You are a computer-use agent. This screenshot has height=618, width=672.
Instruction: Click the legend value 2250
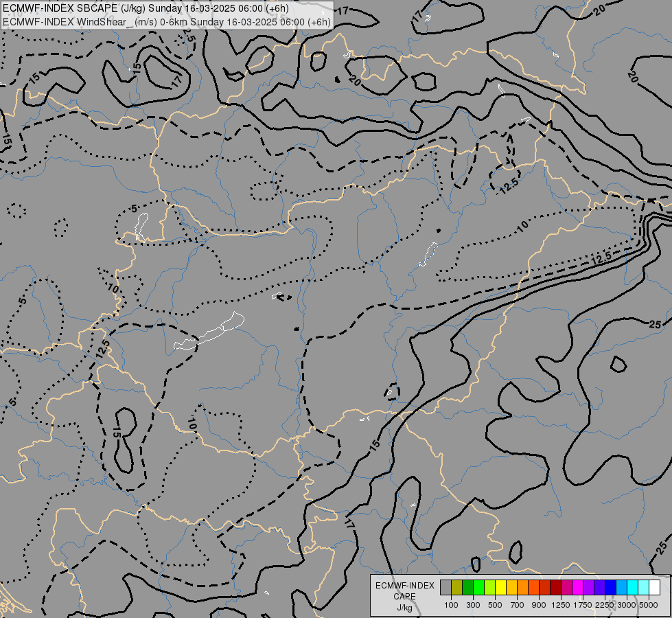(605, 605)
